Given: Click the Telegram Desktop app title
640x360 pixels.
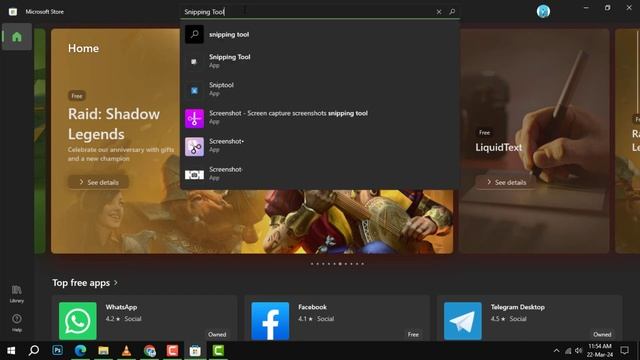Looking at the screenshot, I should point(518,307).
